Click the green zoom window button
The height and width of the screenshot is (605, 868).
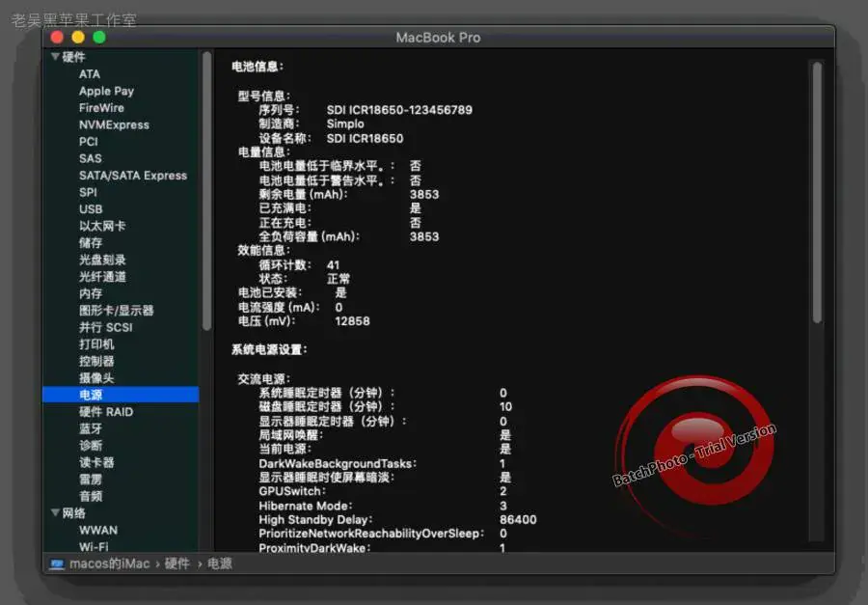[99, 37]
